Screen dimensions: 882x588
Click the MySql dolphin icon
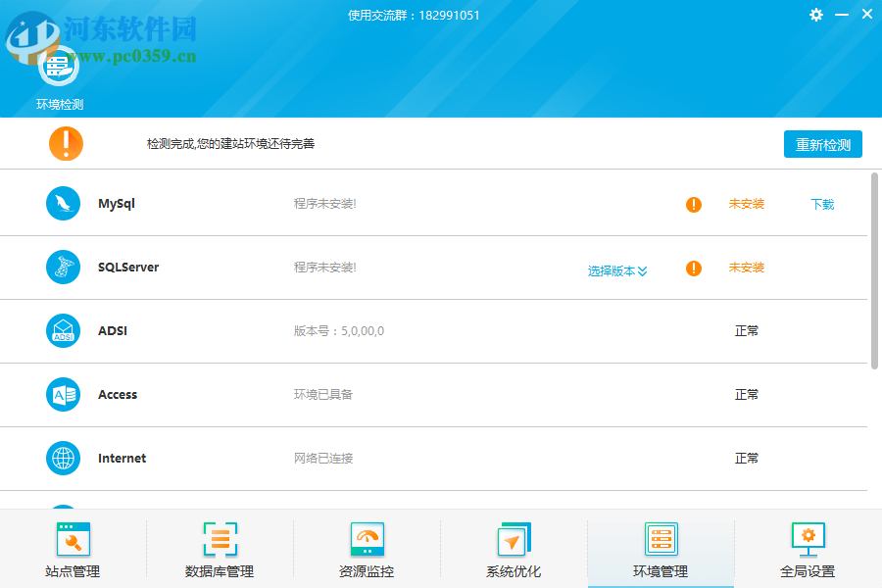click(64, 204)
